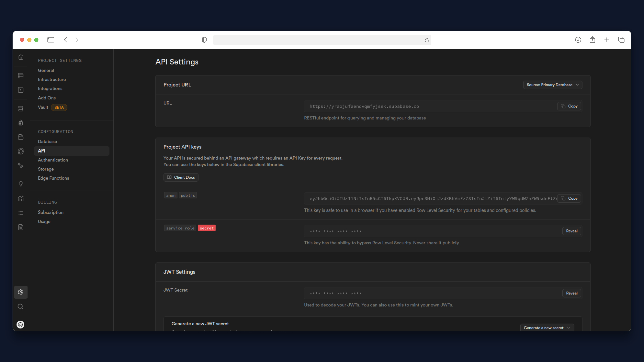Open Client Docs button
Image resolution: width=644 pixels, height=362 pixels.
(x=181, y=177)
